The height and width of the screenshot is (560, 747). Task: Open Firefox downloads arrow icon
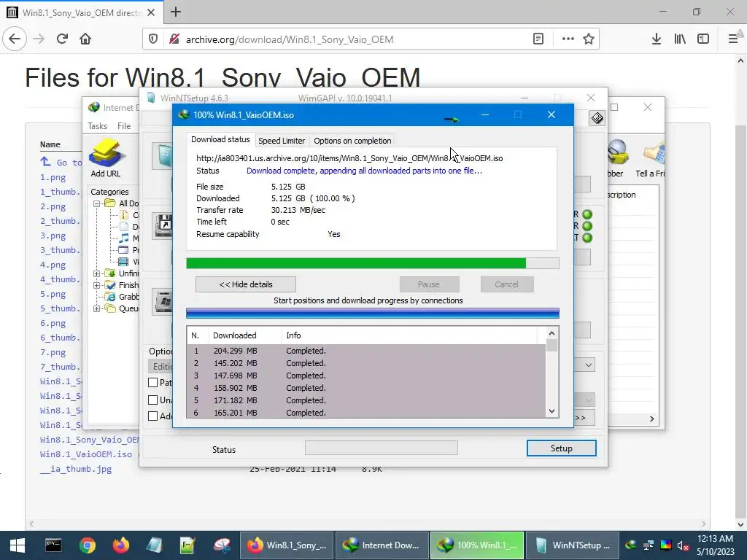(656, 39)
